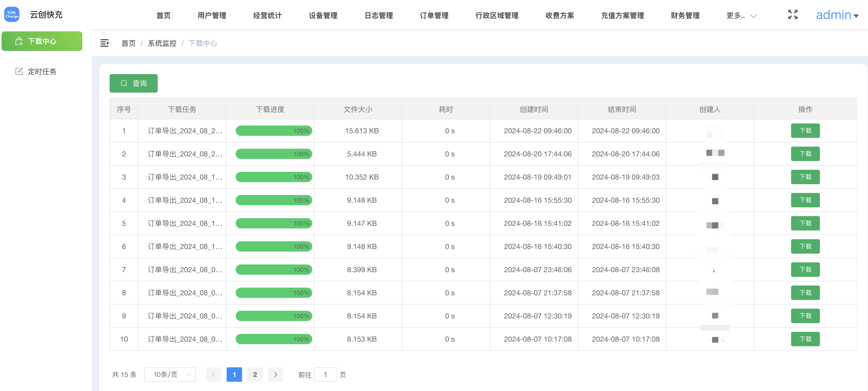Click the 共 15 条 total count

(124, 375)
